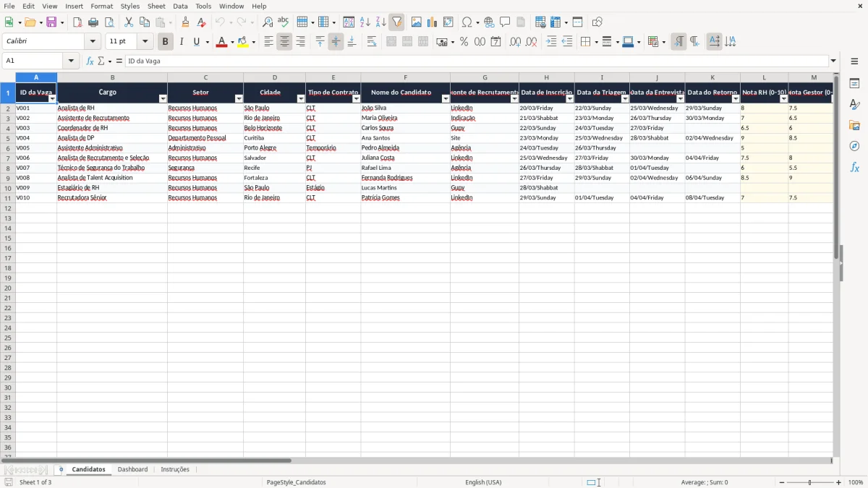Open the Format menu

pyautogui.click(x=102, y=6)
